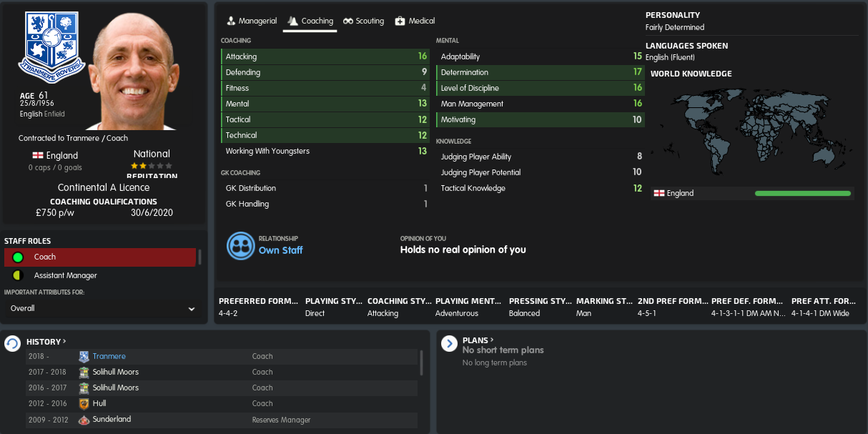Image resolution: width=868 pixels, height=434 pixels.
Task: Select the Assistant Manager role indicator
Action: tap(18, 275)
